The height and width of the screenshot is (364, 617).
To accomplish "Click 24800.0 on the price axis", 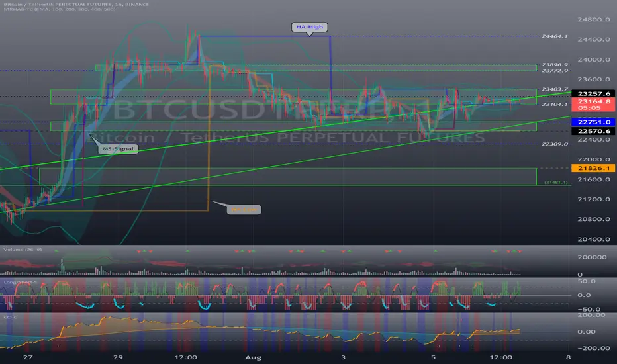I will 594,19.
